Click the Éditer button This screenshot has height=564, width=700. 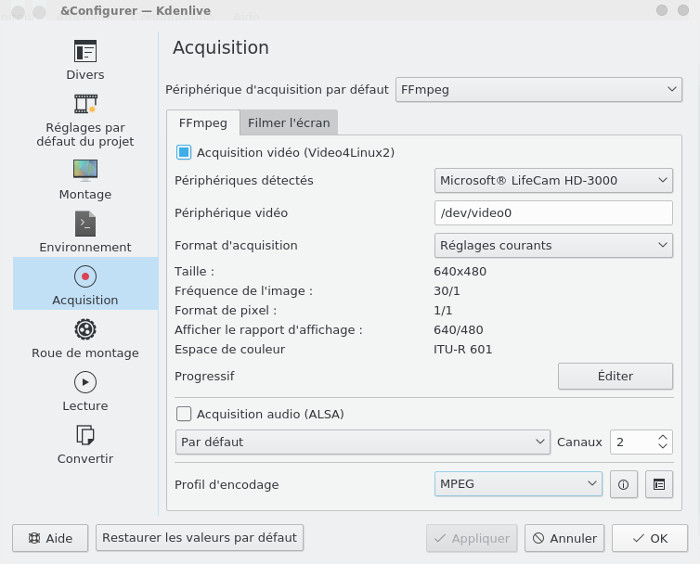click(x=615, y=376)
